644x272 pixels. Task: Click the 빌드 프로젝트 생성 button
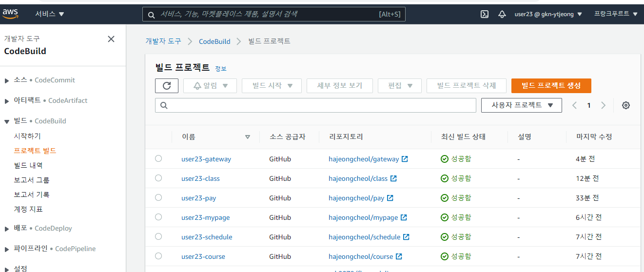(x=551, y=86)
